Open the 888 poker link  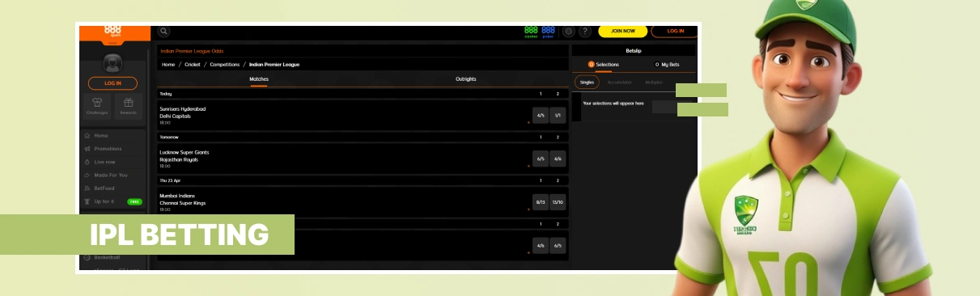548,32
